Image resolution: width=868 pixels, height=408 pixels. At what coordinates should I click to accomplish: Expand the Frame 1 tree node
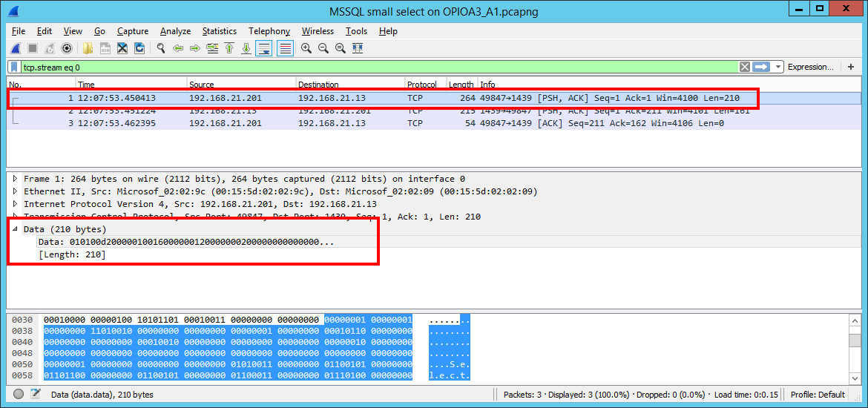pyautogui.click(x=15, y=179)
